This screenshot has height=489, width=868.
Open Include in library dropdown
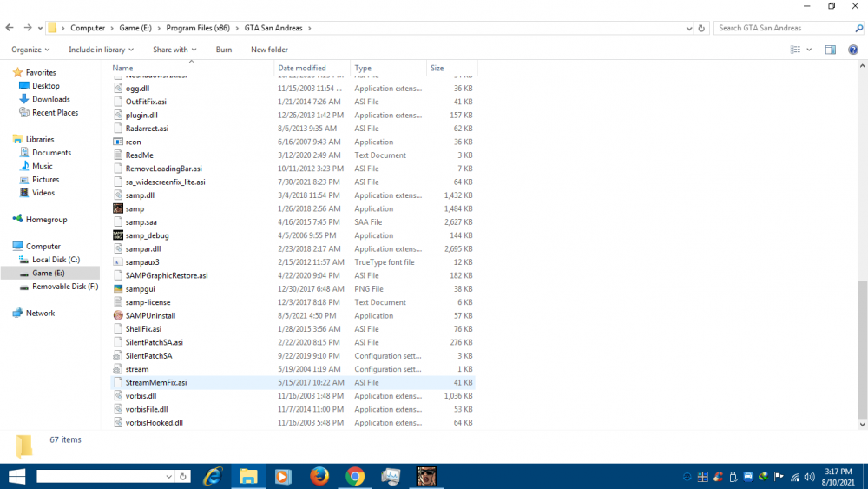[x=101, y=50]
